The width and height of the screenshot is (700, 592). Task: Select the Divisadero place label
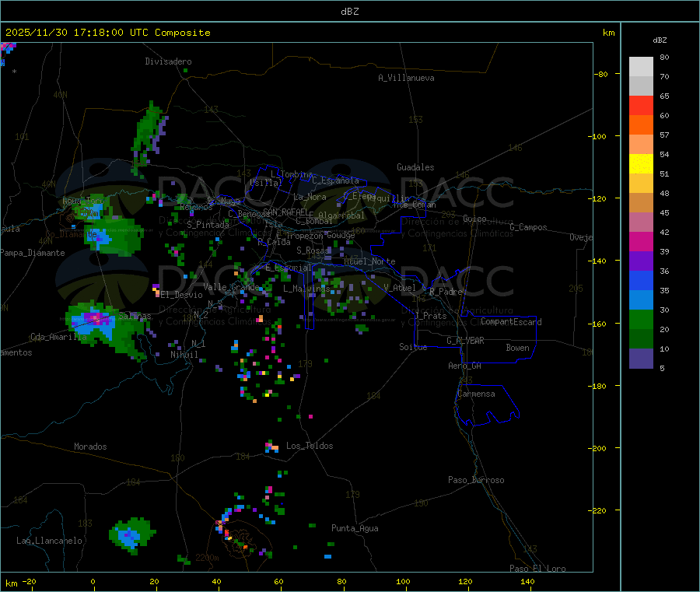point(168,61)
